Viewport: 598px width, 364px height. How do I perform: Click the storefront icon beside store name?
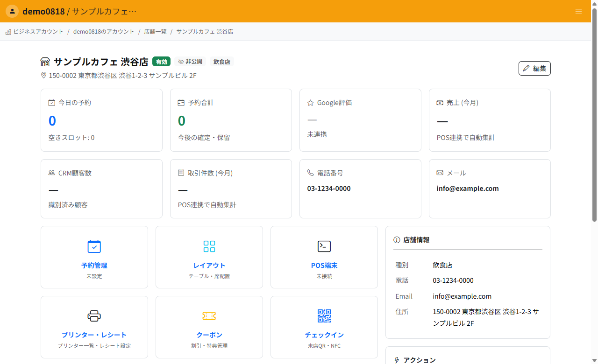[x=45, y=62]
